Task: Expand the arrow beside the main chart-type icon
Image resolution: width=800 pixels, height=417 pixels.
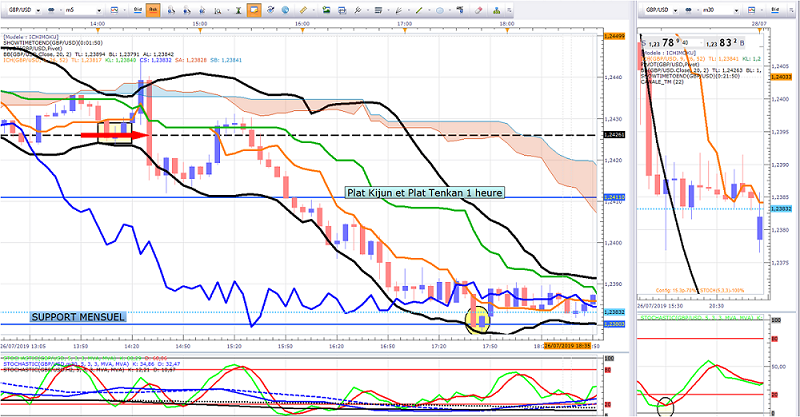Action: coord(123,10)
